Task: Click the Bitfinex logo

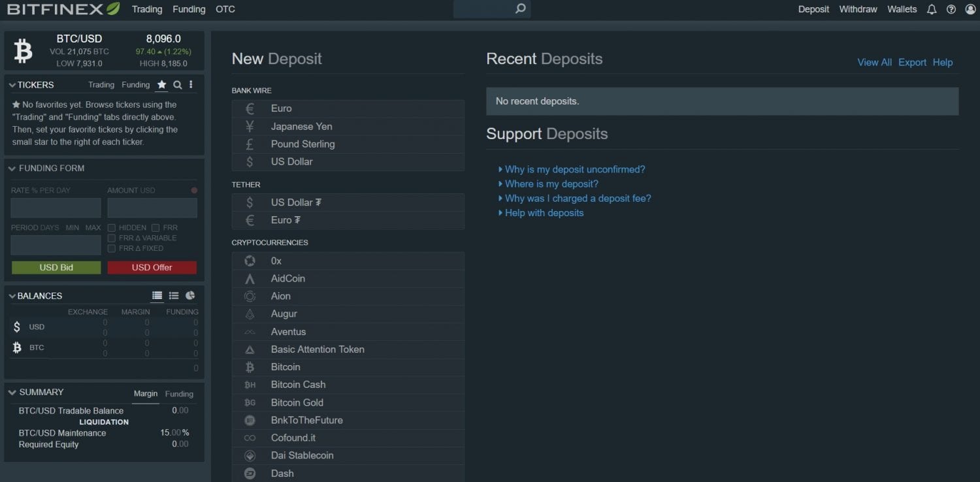Action: [x=63, y=9]
